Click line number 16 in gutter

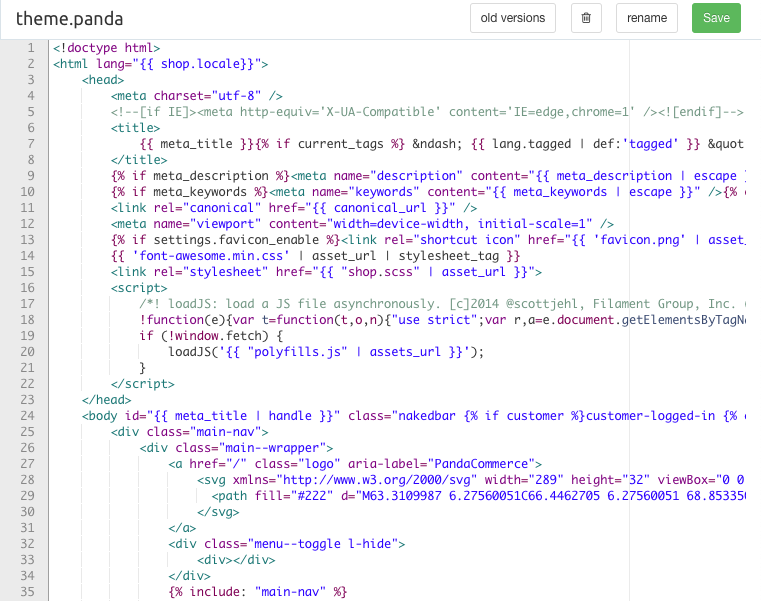pyautogui.click(x=28, y=288)
